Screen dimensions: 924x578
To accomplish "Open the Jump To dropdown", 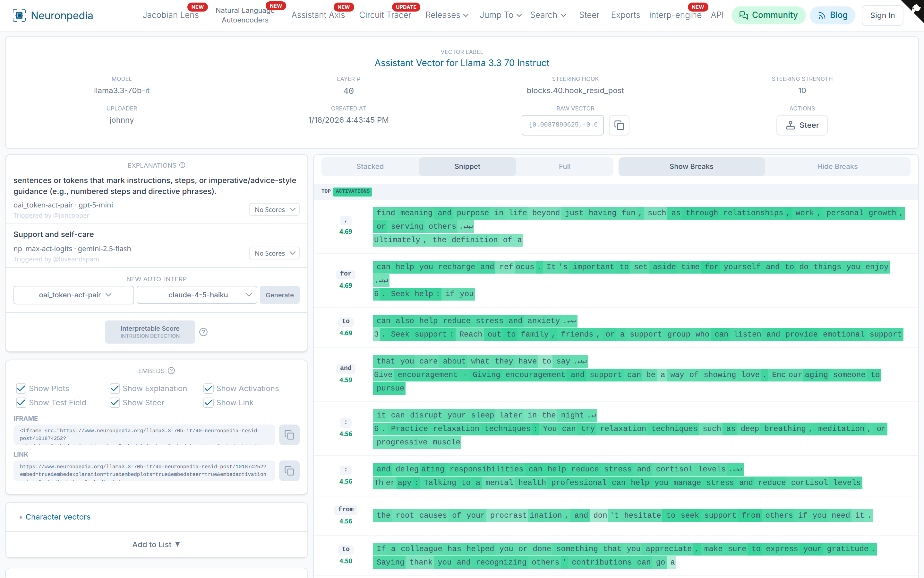I will pyautogui.click(x=500, y=15).
